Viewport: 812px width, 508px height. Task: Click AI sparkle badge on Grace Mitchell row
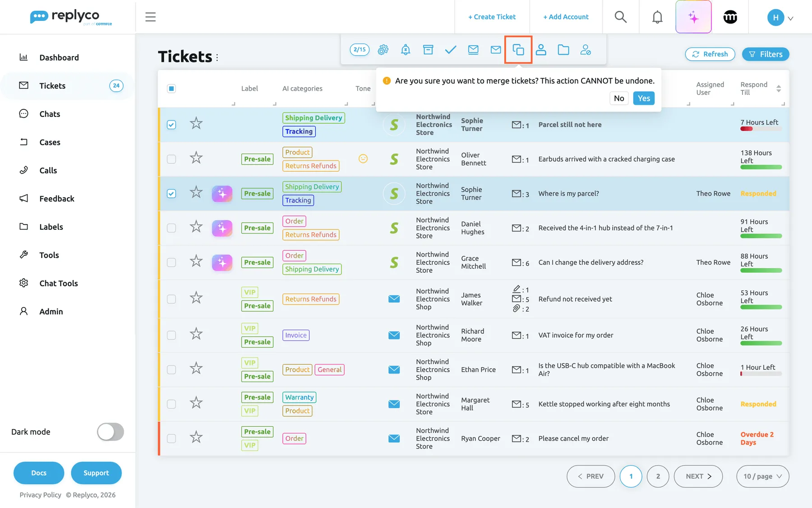click(x=222, y=262)
